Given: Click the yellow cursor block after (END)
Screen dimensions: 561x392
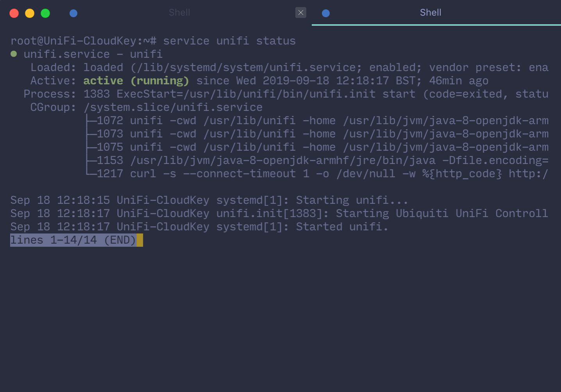Looking at the screenshot, I should tap(140, 240).
